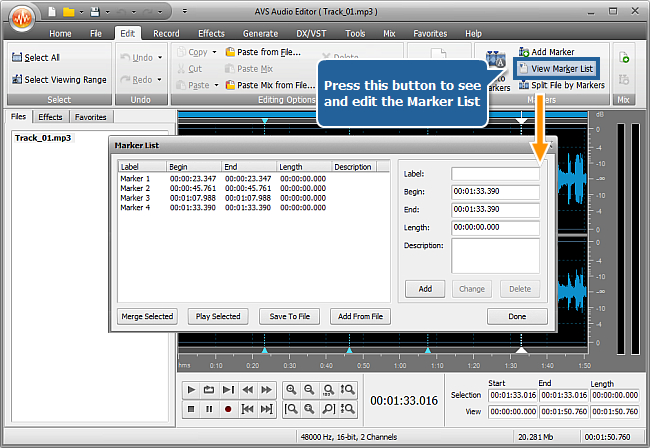Open the Home ribbon tab
Viewport: 650px width, 448px height.
tap(60, 34)
